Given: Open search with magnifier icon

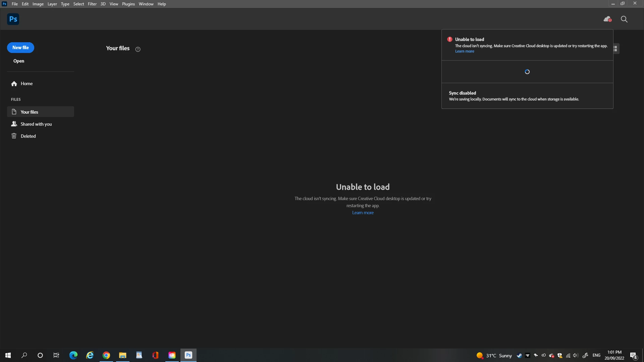Looking at the screenshot, I should (x=624, y=19).
